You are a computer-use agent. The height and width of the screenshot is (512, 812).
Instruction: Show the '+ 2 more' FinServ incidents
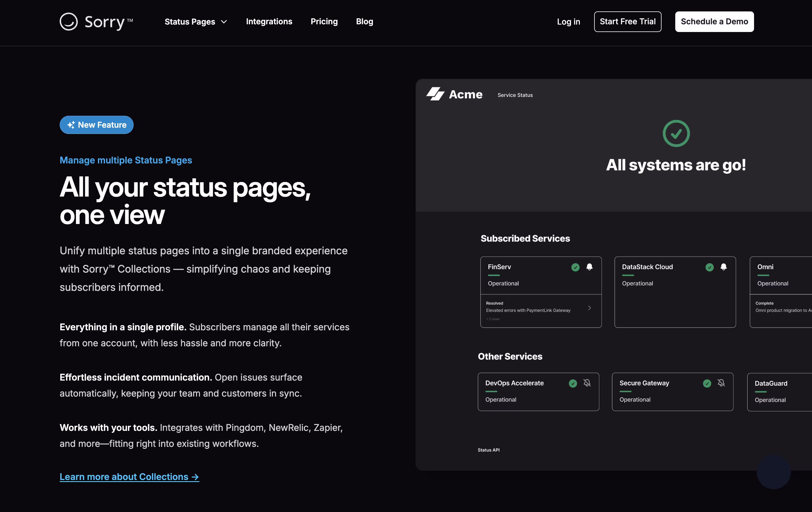click(x=493, y=319)
